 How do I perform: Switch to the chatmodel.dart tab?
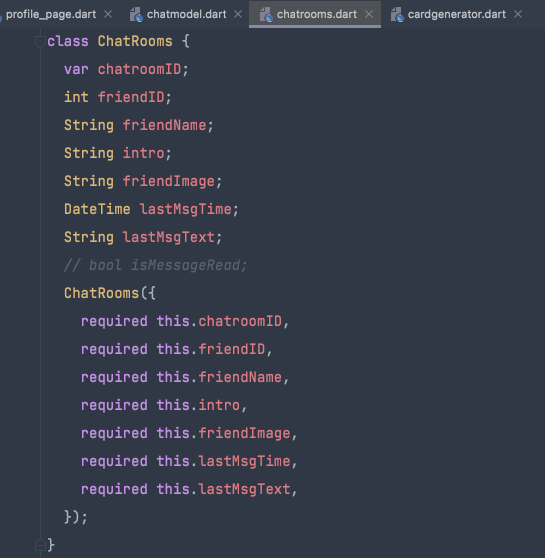click(186, 14)
